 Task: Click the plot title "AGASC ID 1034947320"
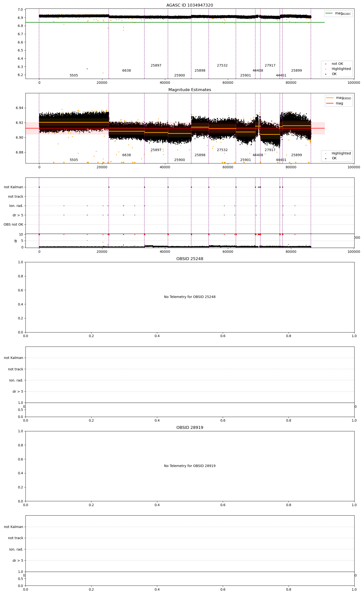click(x=190, y=5)
